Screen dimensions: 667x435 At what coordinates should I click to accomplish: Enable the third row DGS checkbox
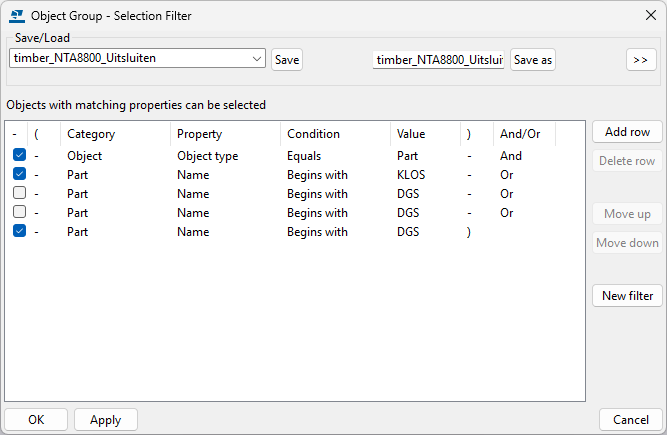click(20, 194)
